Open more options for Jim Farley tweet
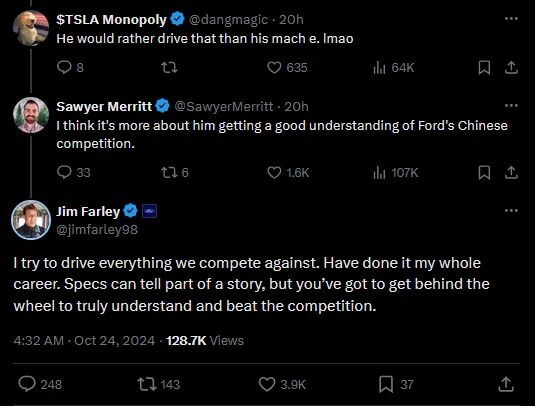The width and height of the screenshot is (535, 406). [511, 211]
